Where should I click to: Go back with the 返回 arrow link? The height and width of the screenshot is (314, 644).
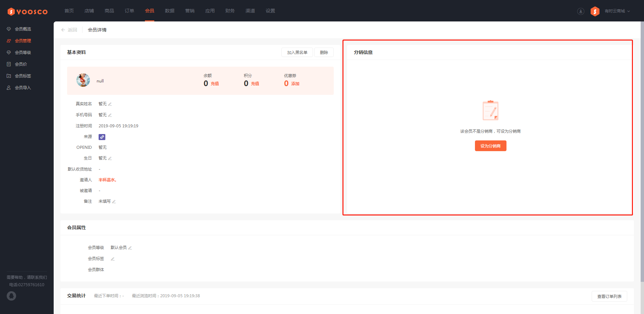point(69,30)
